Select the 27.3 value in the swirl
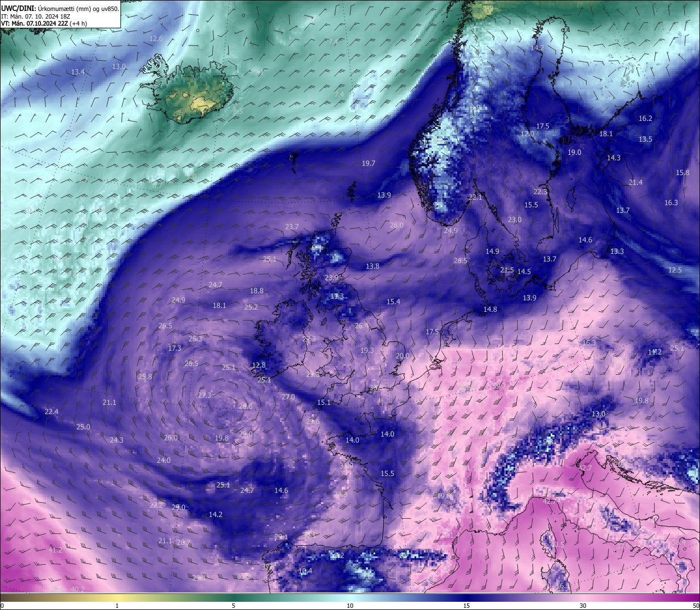The width and height of the screenshot is (700, 610). [x=205, y=396]
